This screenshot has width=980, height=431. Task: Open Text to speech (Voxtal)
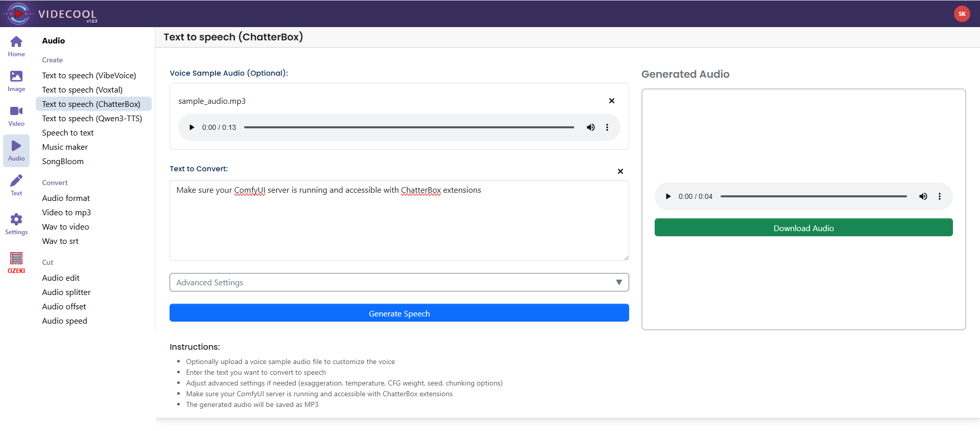[82, 90]
